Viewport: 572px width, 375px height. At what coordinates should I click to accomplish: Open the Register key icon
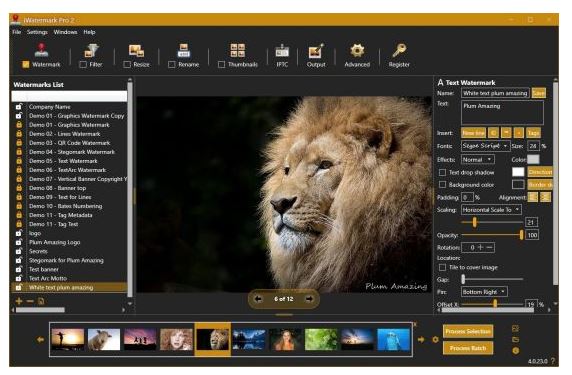(399, 50)
